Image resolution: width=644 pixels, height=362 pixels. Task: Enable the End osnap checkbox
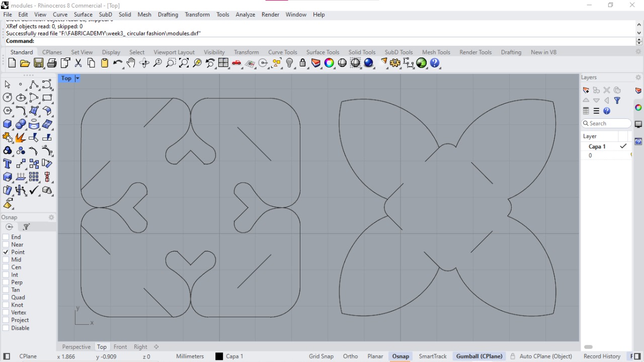6,237
